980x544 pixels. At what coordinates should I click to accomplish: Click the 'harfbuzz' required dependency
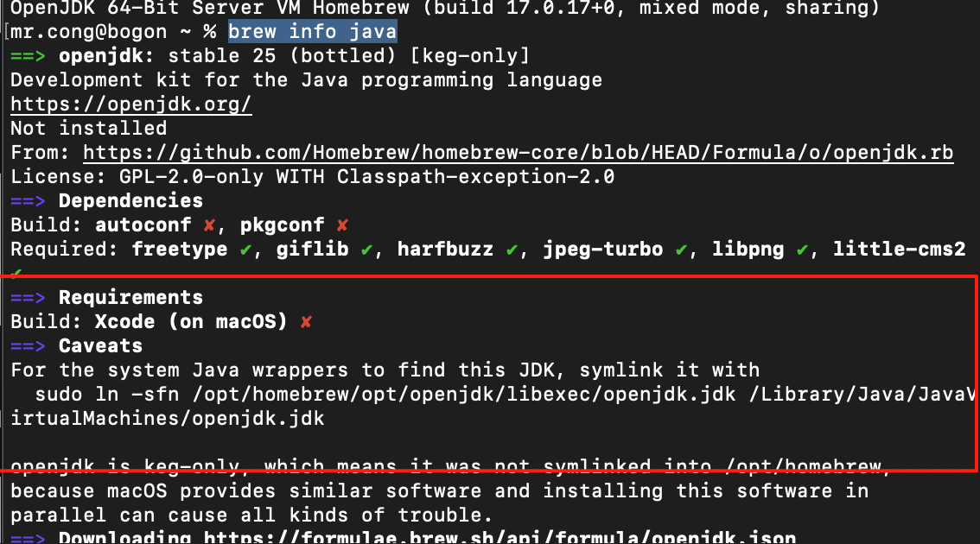[x=445, y=250]
